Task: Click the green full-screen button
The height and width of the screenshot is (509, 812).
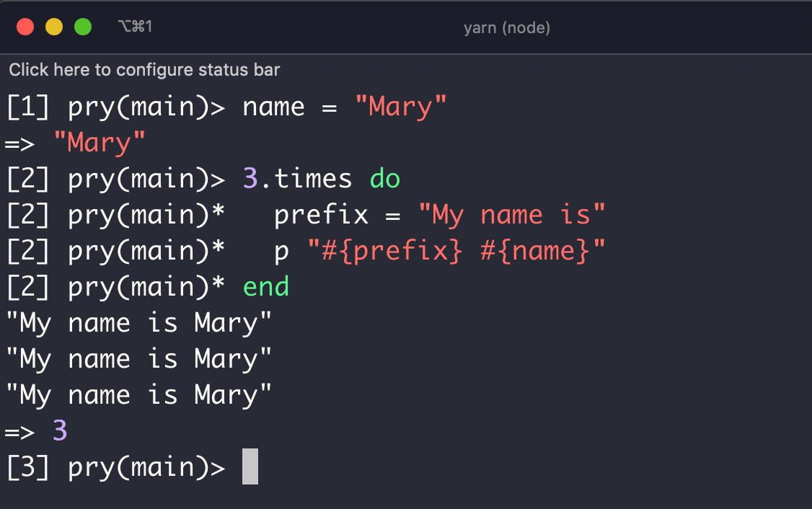Action: pyautogui.click(x=82, y=26)
